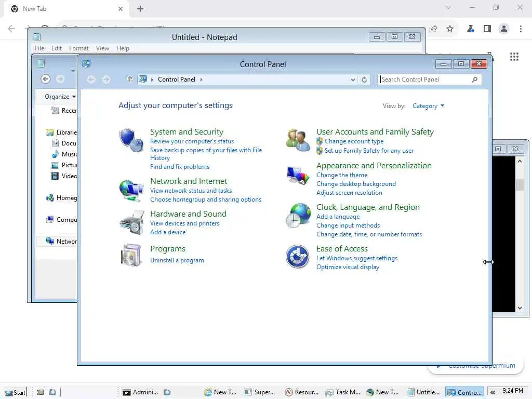This screenshot has height=399, width=532.
Task: Click scroll up arrow in black console window
Action: tap(520, 162)
